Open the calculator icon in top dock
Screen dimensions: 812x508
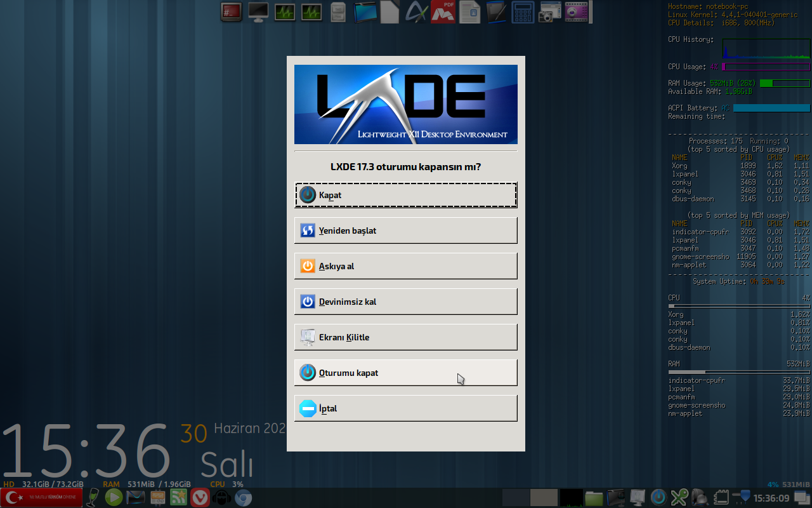523,11
